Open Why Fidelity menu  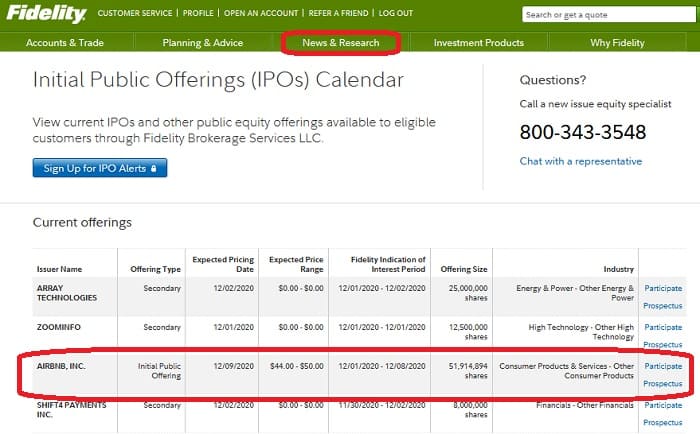[617, 43]
